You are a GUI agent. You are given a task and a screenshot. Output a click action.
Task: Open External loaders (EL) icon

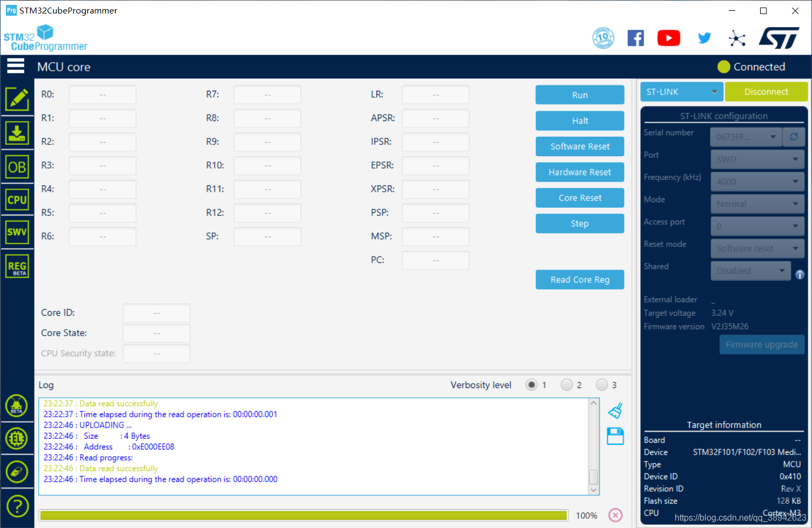pos(17,438)
